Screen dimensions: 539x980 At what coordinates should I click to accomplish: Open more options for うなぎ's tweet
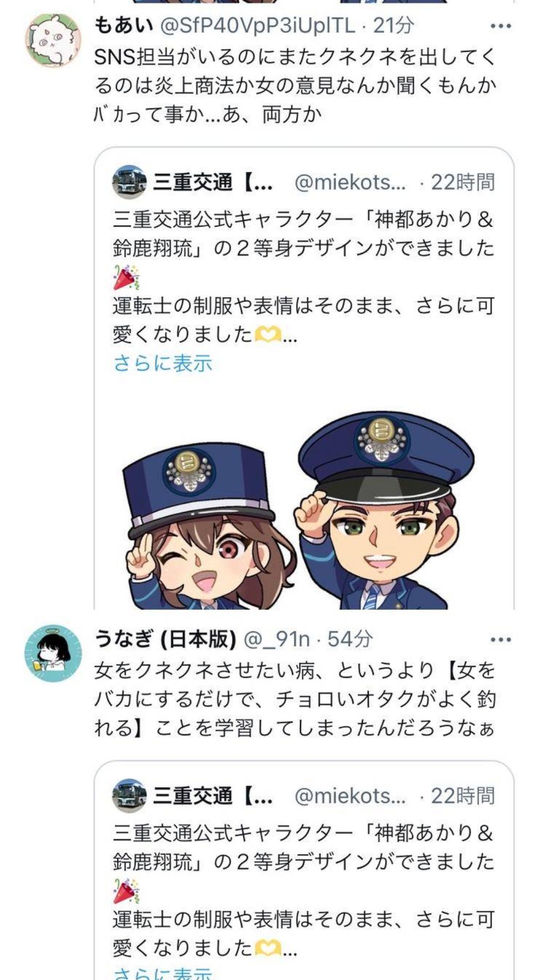click(x=501, y=640)
